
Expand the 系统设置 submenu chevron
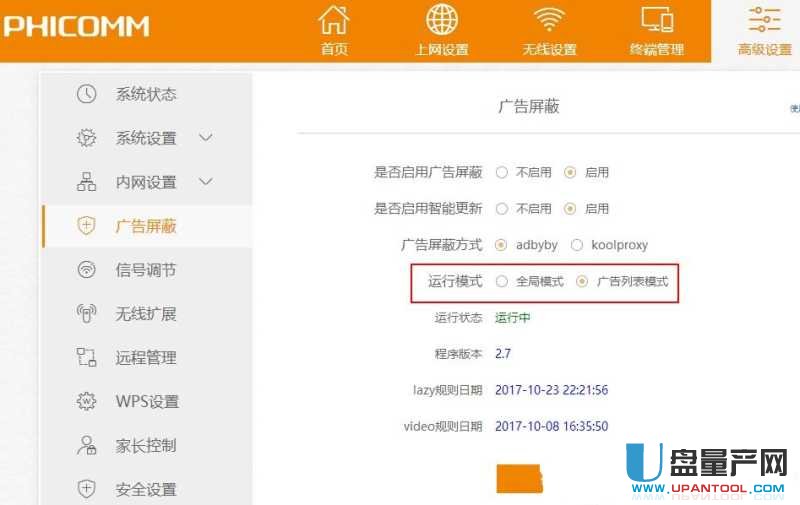pos(206,137)
